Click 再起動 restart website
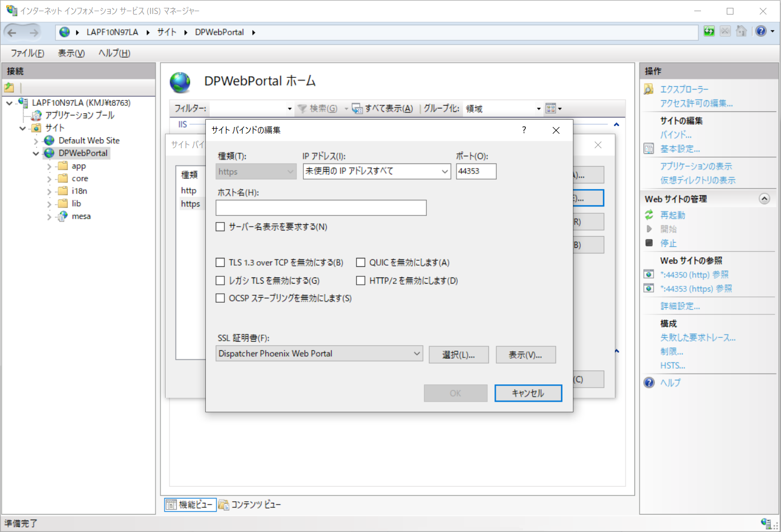The width and height of the screenshot is (781, 532). (x=672, y=215)
